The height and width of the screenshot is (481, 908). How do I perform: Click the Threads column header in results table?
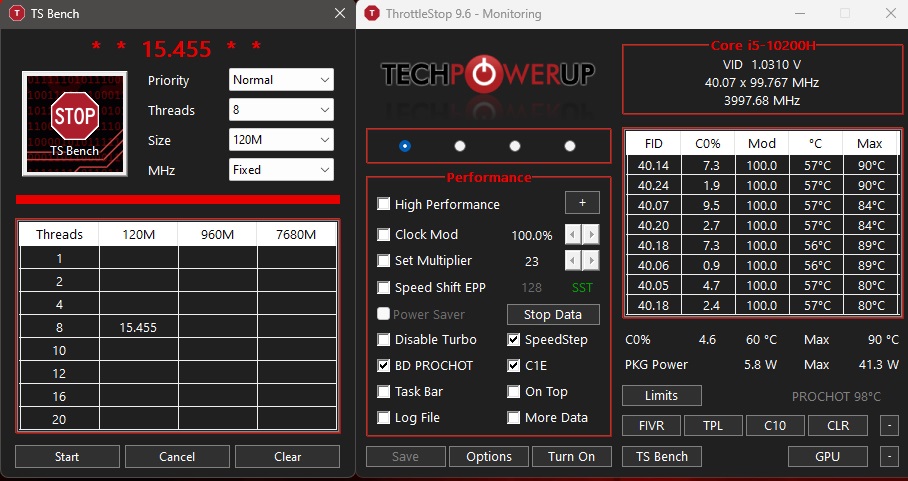tap(59, 234)
